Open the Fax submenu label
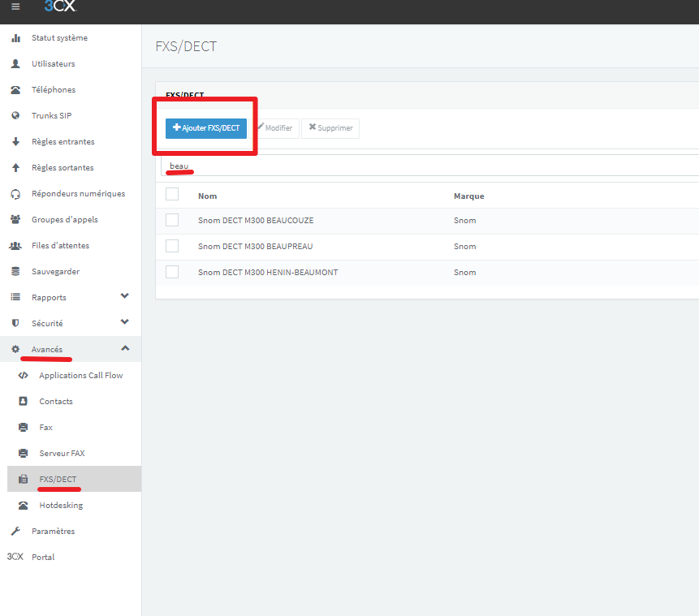699x616 pixels. 46,427
